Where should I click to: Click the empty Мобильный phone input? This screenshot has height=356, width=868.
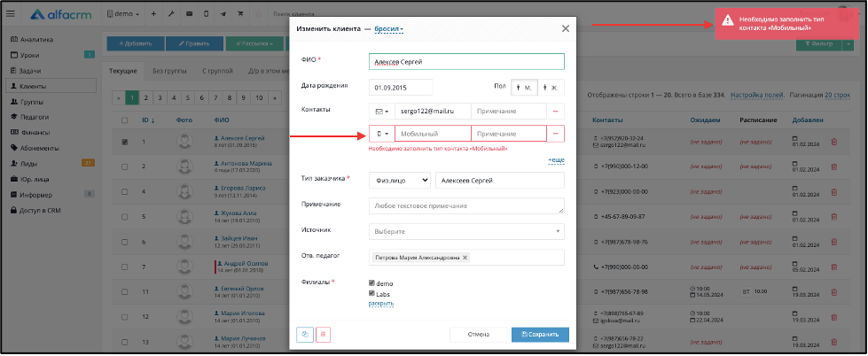click(433, 134)
